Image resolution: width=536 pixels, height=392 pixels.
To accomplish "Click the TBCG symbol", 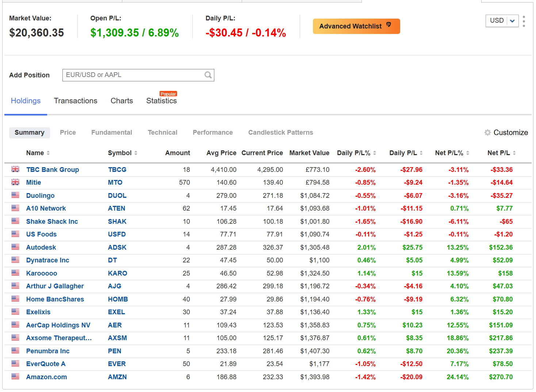I will (x=117, y=170).
